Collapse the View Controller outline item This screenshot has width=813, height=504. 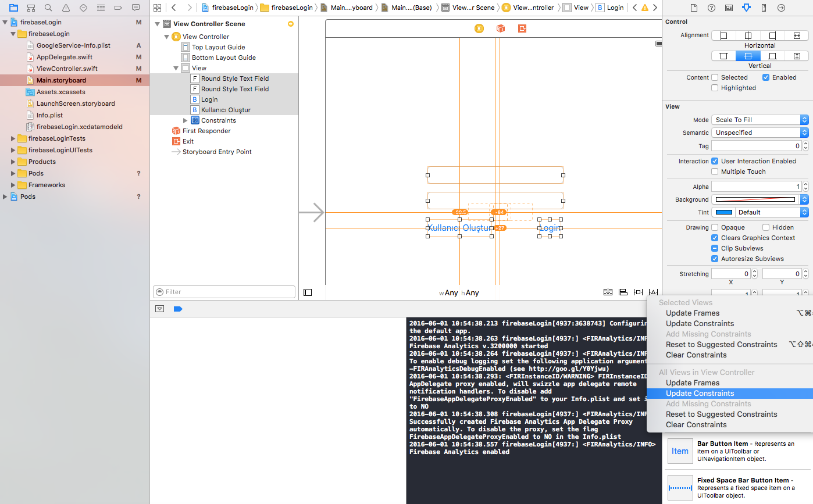(x=167, y=37)
